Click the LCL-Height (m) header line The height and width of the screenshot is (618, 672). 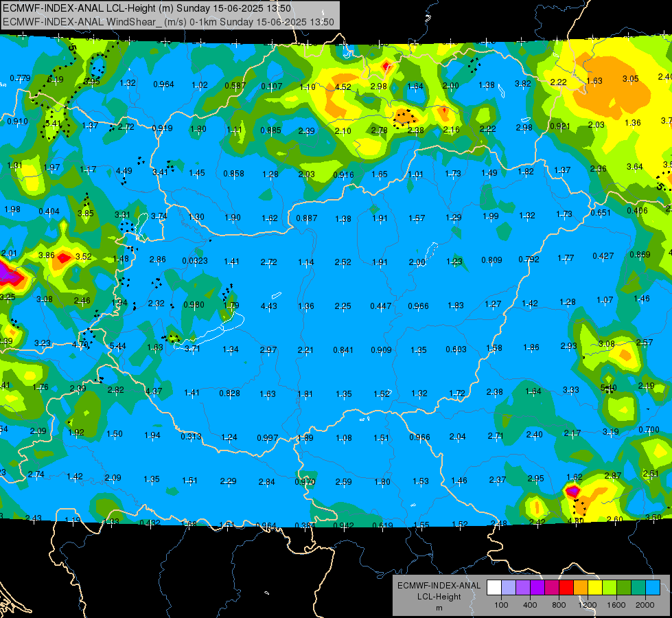click(147, 8)
